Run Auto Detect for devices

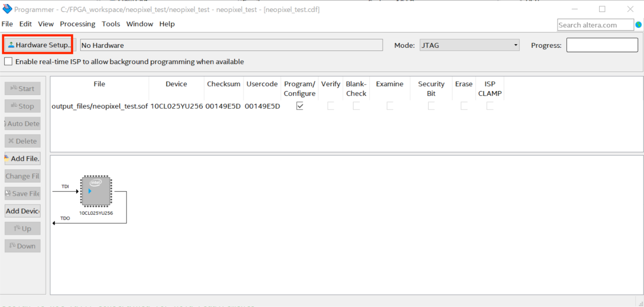point(23,124)
